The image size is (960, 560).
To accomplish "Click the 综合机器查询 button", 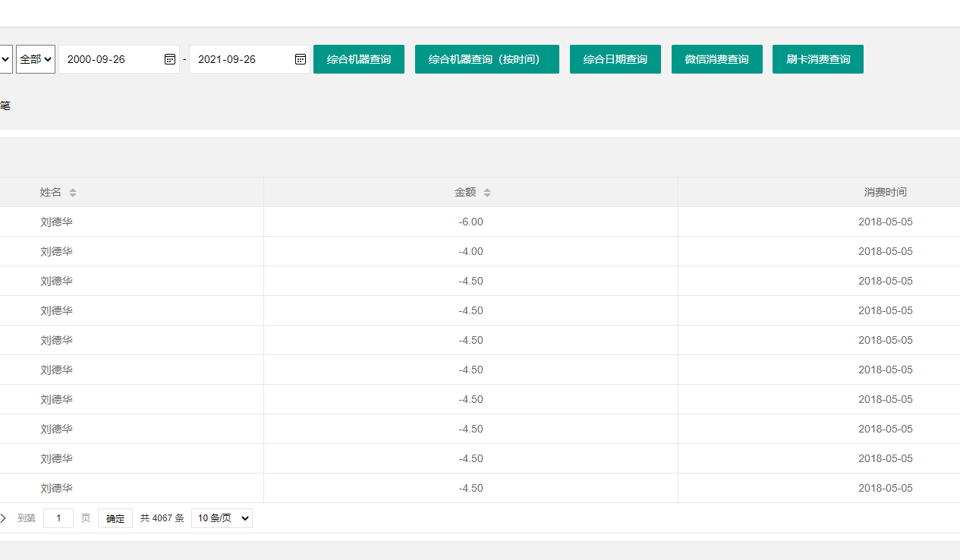I will (x=359, y=59).
